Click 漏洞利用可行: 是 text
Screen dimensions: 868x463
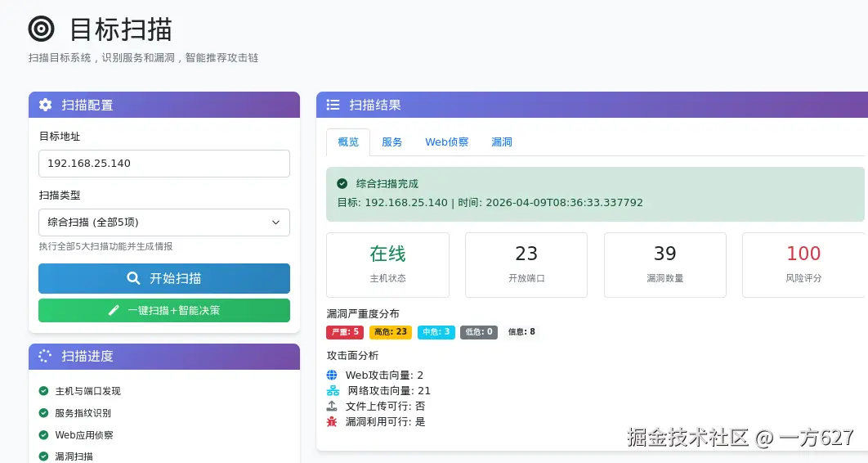pyautogui.click(x=385, y=421)
